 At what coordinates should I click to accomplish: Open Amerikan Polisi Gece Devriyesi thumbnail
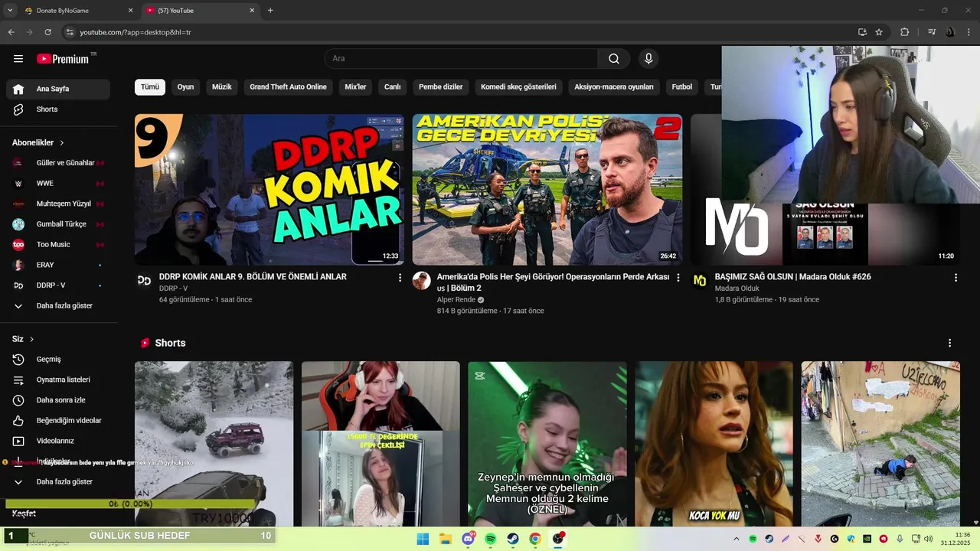547,190
